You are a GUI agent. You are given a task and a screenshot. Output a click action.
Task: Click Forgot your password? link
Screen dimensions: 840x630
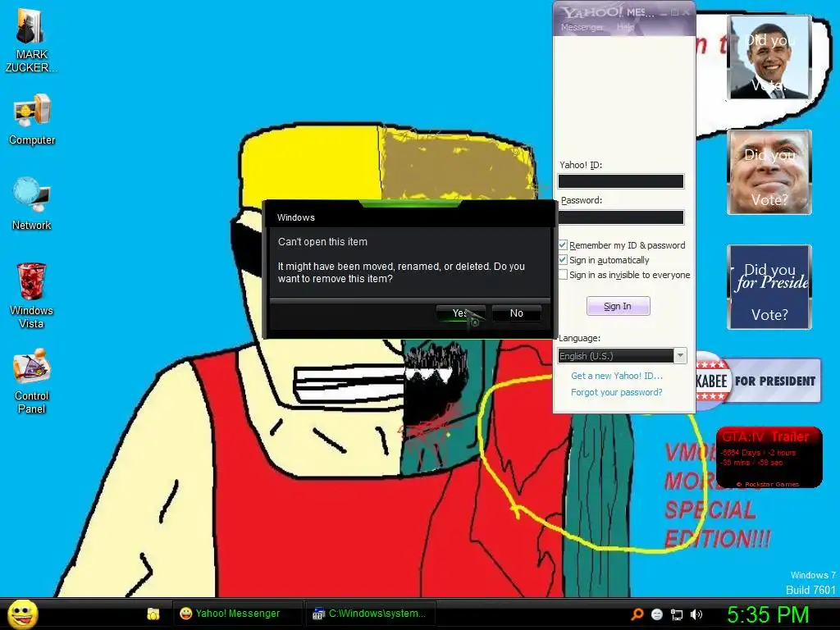(617, 392)
